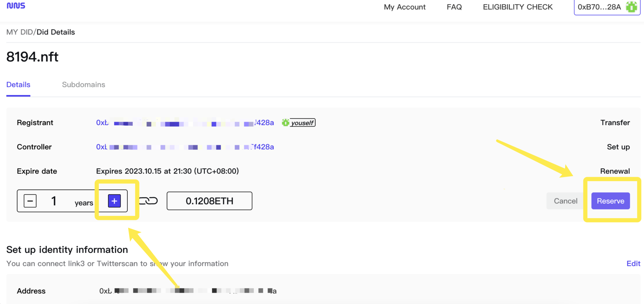This screenshot has width=644, height=304.
Task: Open the FAQ page
Action: 454,7
